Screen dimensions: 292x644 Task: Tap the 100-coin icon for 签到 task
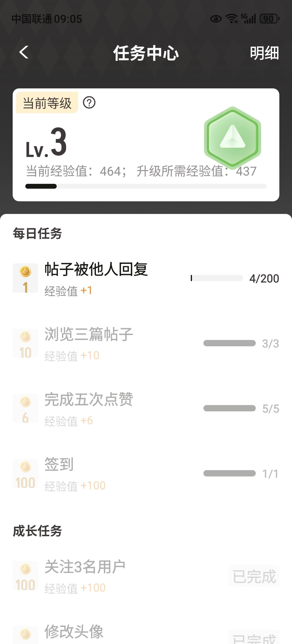tap(25, 473)
